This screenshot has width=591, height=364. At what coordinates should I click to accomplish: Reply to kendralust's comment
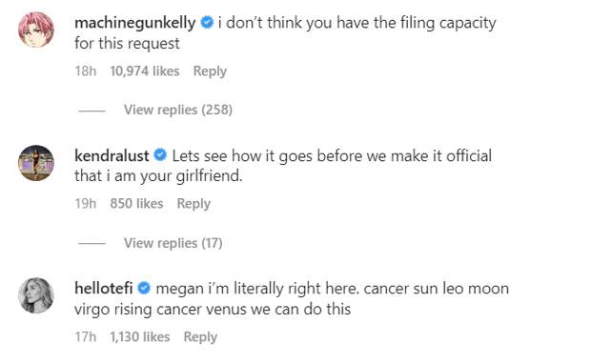(x=194, y=204)
